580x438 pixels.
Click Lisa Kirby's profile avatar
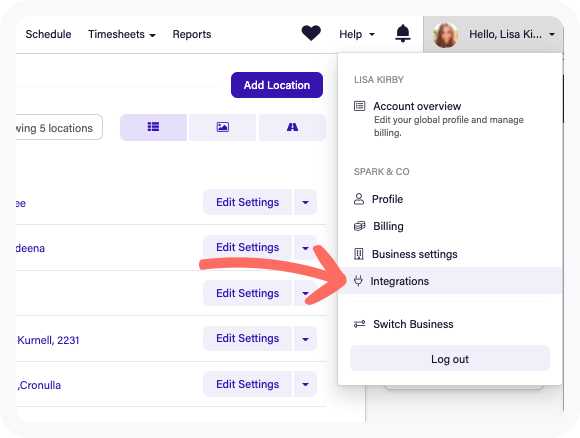coord(445,35)
